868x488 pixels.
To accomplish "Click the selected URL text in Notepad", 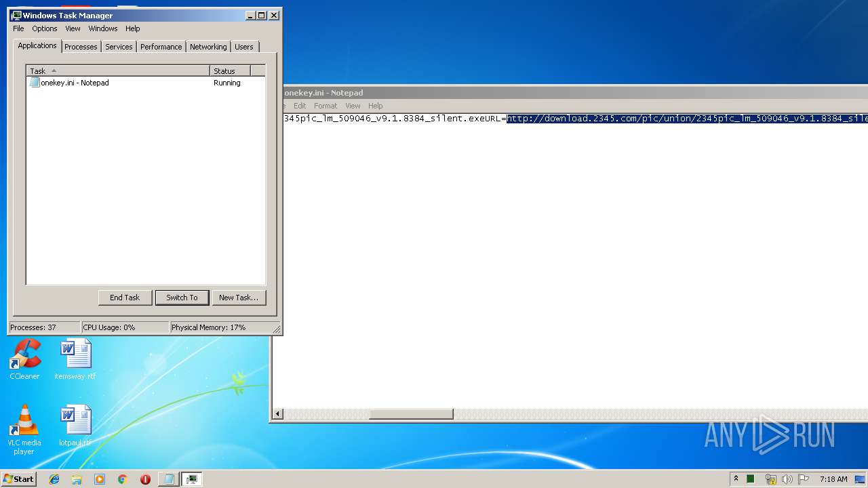I will coord(687,119).
